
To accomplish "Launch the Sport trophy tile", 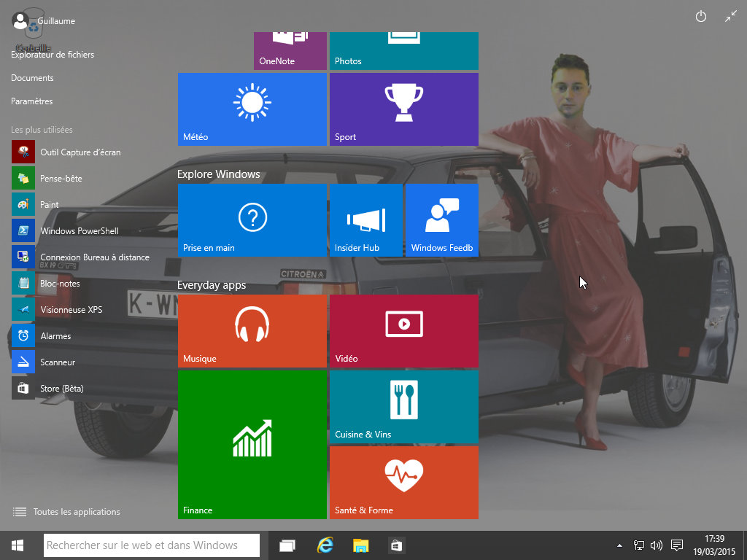I will (x=403, y=109).
